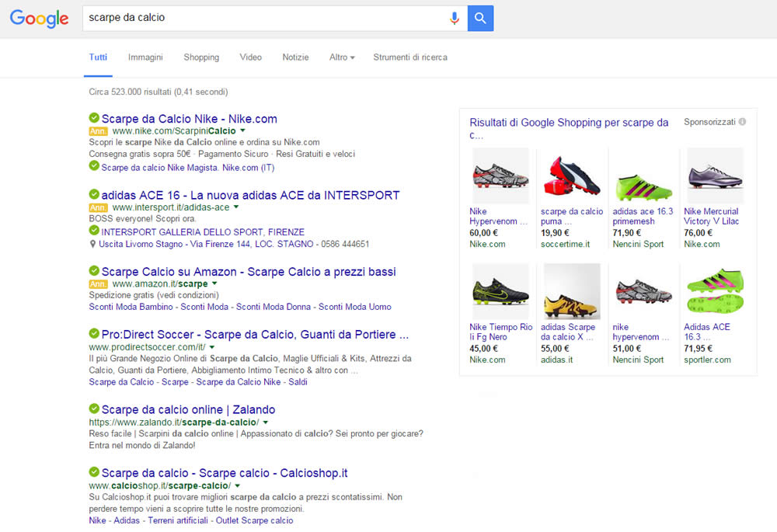Image resolution: width=777 pixels, height=532 pixels.
Task: Click Circa 523.000 risultati text
Action: point(159,92)
